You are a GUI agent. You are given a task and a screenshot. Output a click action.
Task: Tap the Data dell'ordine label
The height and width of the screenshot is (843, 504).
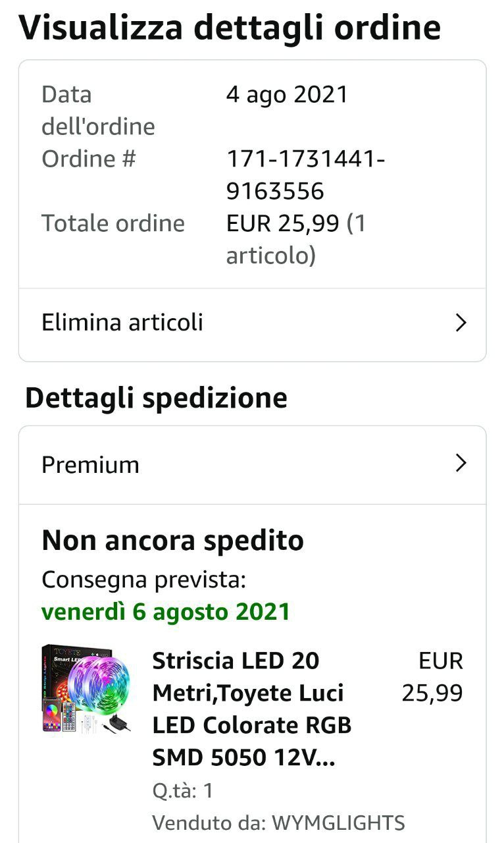pyautogui.click(x=98, y=110)
